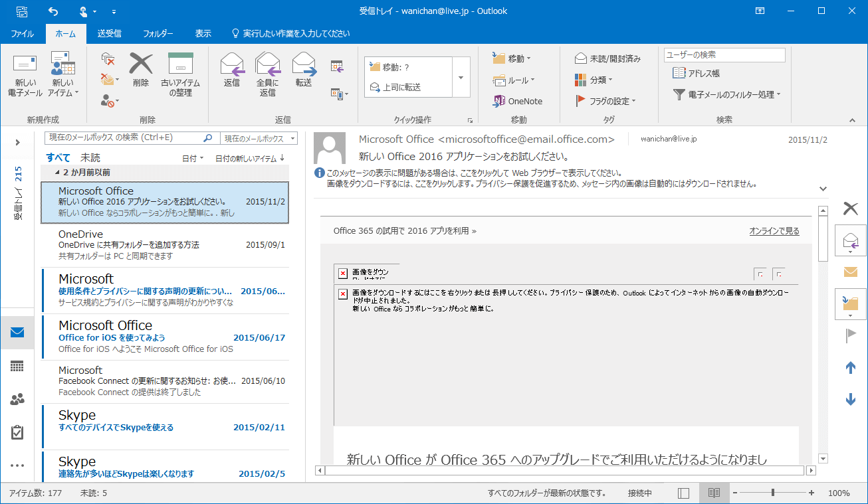Select quick step 上司に転送

point(408,87)
